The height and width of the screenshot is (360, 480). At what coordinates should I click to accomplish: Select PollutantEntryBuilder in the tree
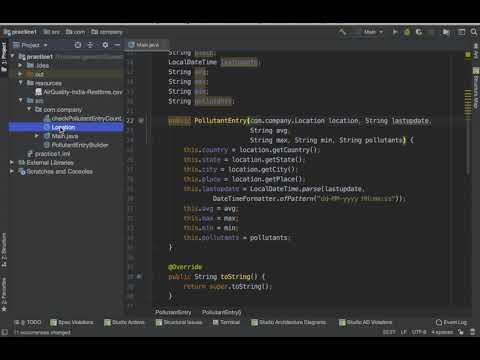76,145
